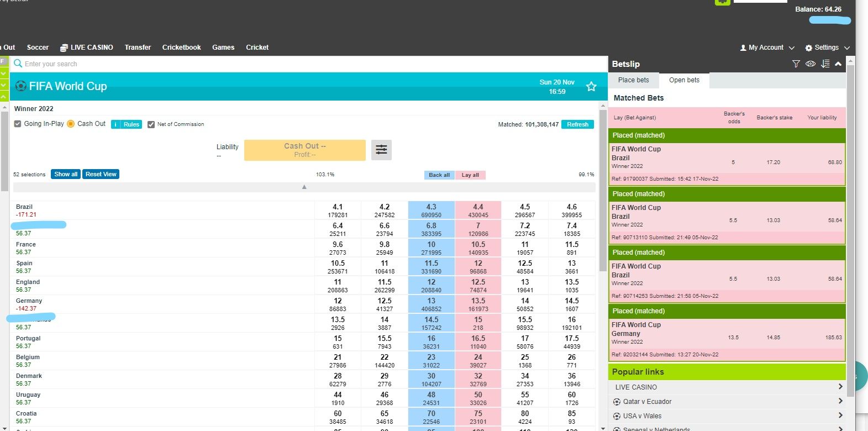Screen dimensions: 868x431
Task: Open the Settings dropdown arrow
Action: pyautogui.click(x=847, y=48)
